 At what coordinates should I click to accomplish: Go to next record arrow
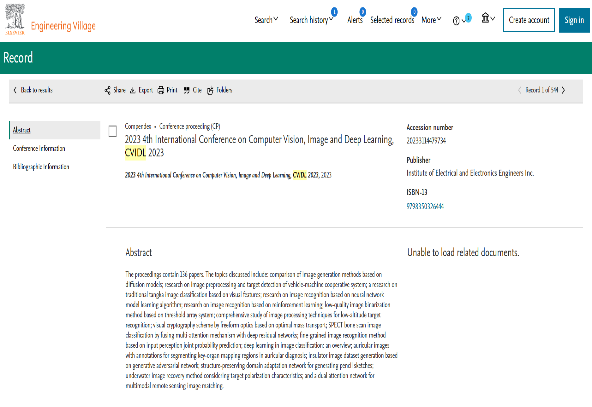pos(563,90)
